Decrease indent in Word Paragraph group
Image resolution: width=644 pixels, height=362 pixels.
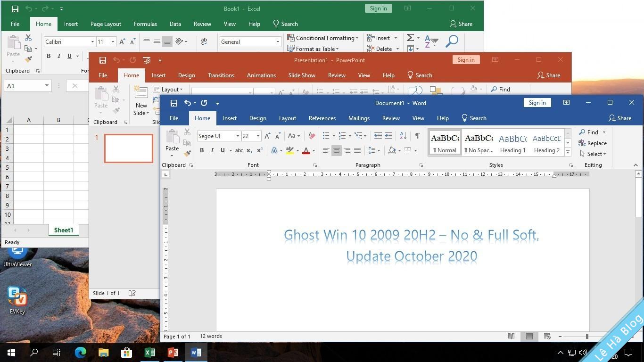click(x=378, y=136)
